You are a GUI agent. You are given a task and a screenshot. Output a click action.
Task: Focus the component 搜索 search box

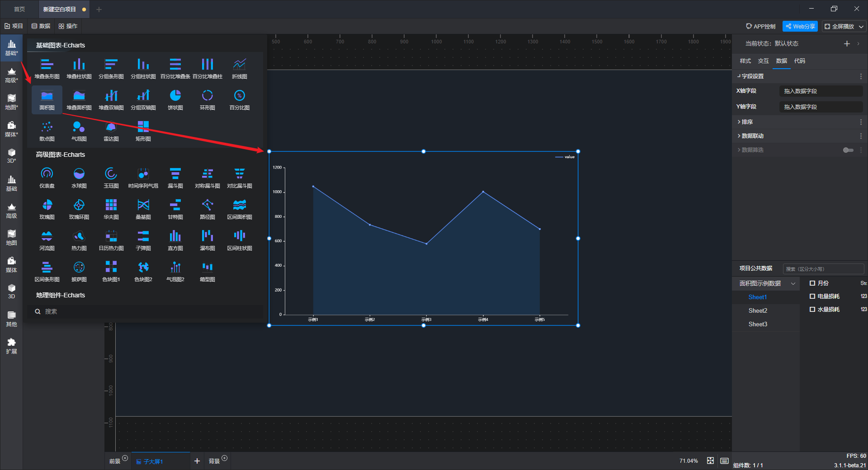tap(145, 311)
